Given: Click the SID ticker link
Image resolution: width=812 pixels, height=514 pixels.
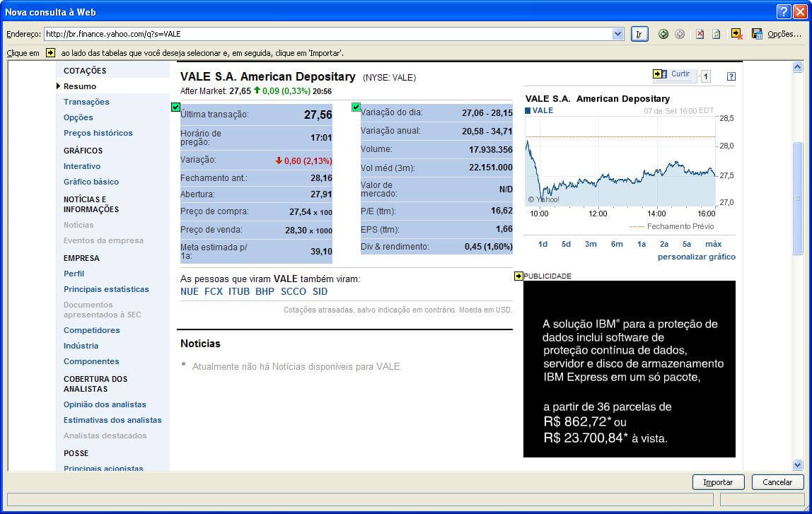Looking at the screenshot, I should click(x=320, y=291).
